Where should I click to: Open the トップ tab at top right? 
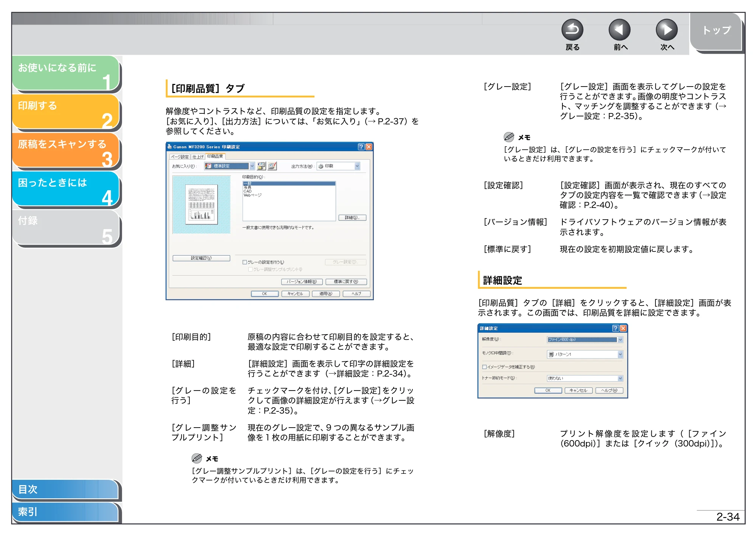716,31
